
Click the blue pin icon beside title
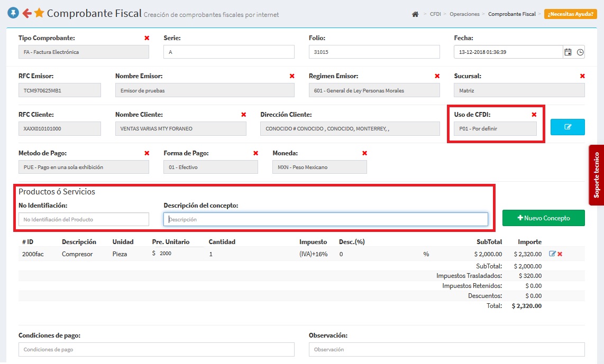point(13,13)
